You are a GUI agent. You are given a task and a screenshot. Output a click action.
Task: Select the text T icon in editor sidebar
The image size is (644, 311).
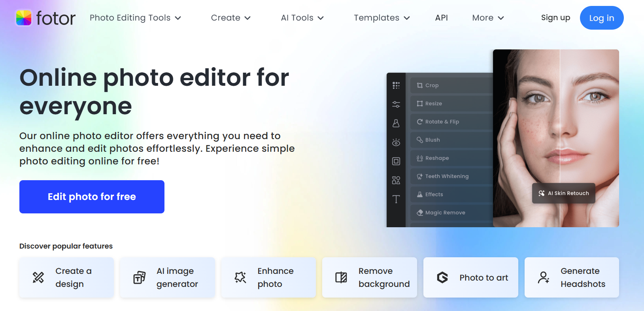tap(396, 199)
